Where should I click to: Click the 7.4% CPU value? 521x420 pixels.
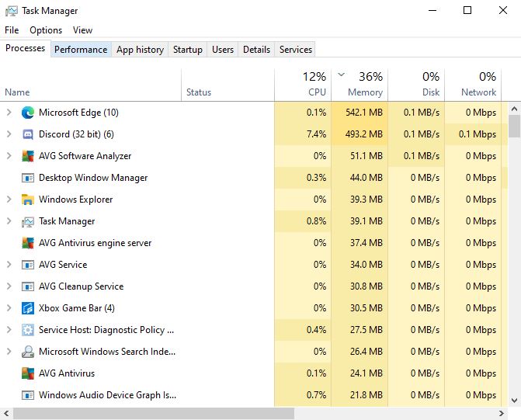tap(316, 134)
